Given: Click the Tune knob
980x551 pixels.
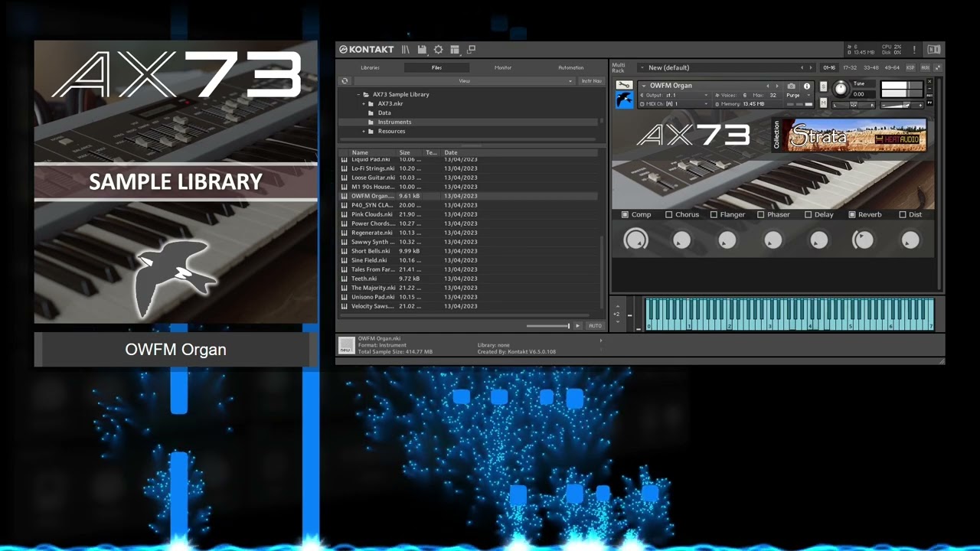Looking at the screenshot, I should pos(841,89).
